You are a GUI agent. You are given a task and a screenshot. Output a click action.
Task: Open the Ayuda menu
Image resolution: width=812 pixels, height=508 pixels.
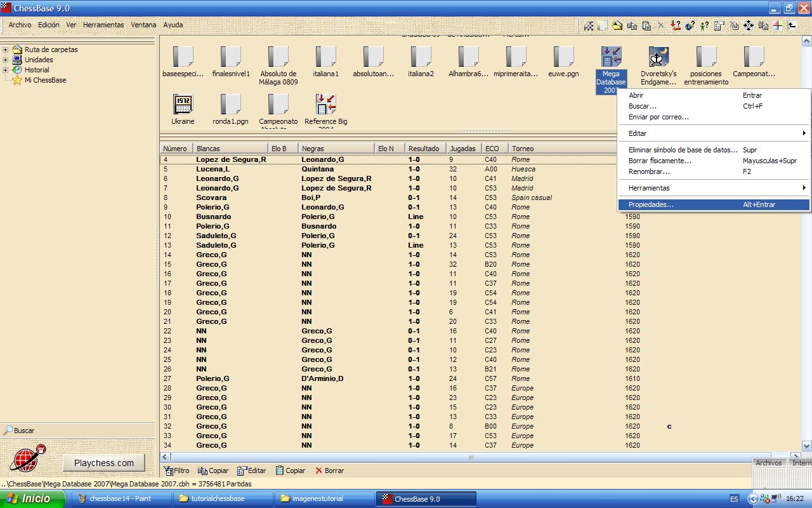[x=173, y=25]
